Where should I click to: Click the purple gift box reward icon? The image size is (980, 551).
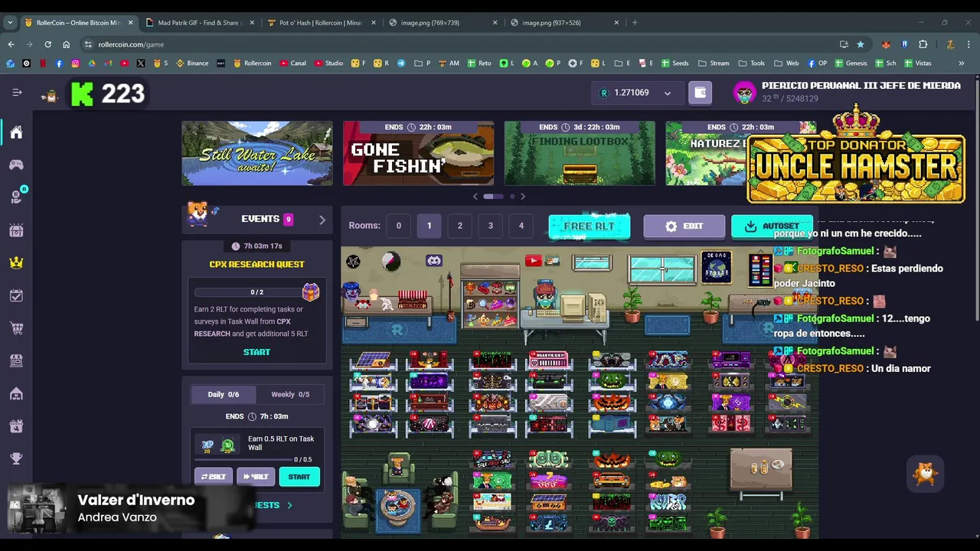point(310,292)
